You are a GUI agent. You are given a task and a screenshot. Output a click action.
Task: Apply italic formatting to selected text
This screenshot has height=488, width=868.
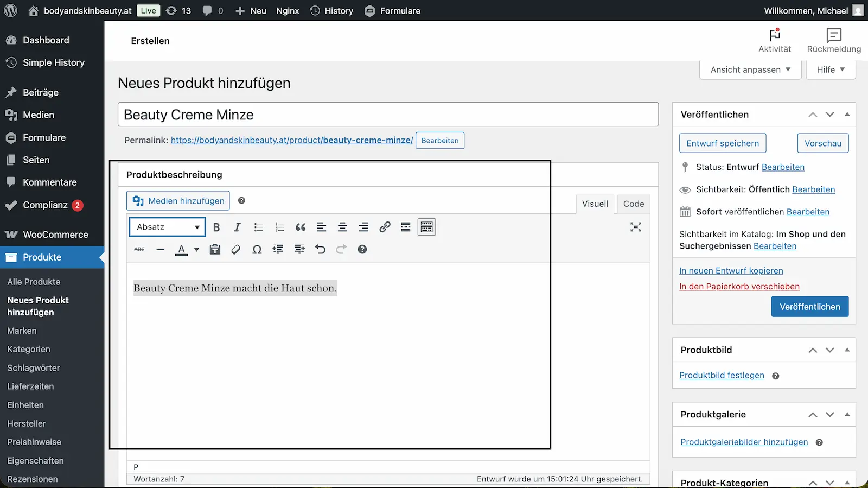tap(237, 227)
